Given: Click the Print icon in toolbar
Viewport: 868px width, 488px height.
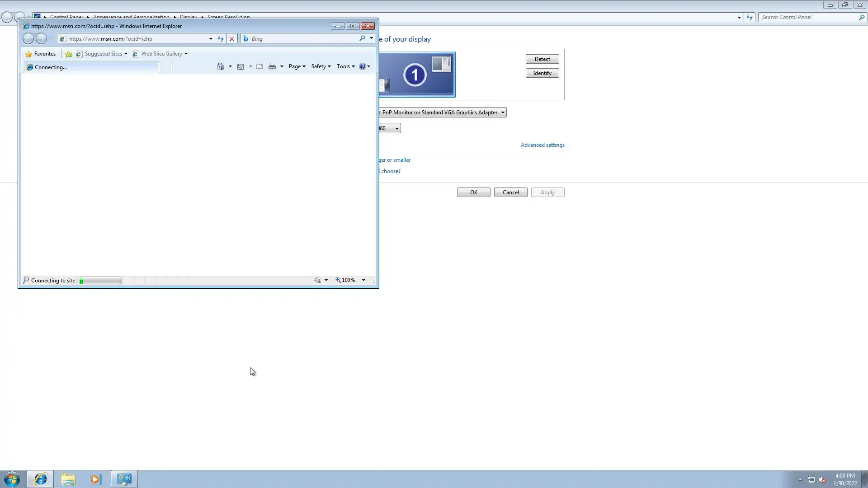Looking at the screenshot, I should (272, 66).
